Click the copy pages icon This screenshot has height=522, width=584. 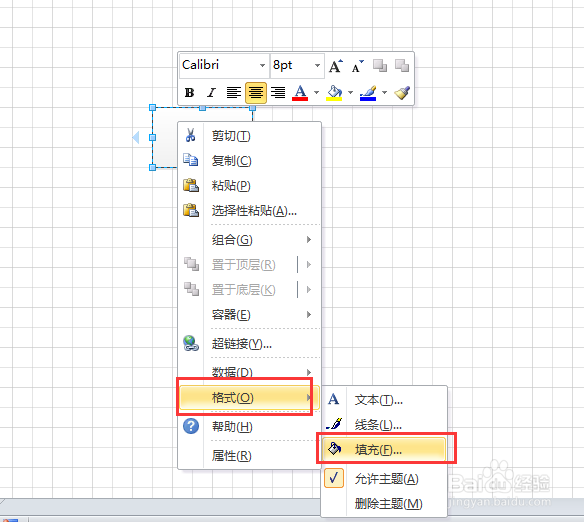click(x=191, y=160)
